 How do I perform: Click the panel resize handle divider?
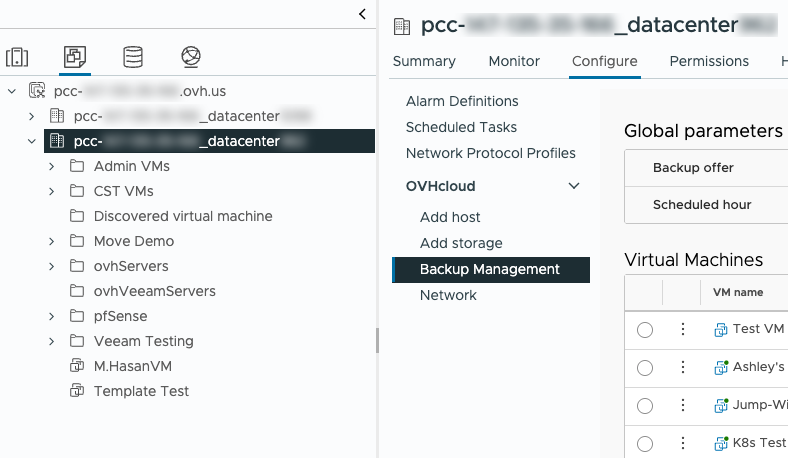(377, 340)
